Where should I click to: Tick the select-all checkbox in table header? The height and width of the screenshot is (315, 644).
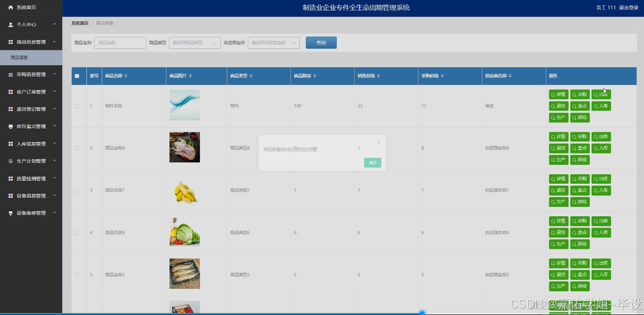tap(77, 76)
